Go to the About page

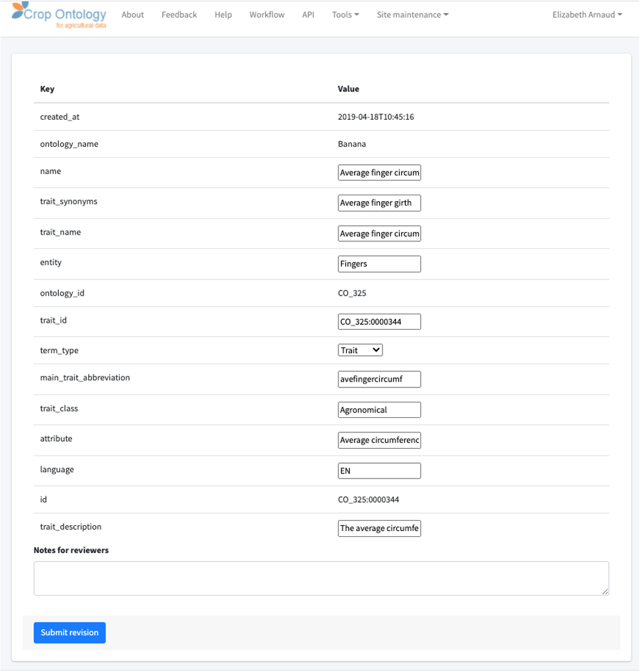pos(133,15)
